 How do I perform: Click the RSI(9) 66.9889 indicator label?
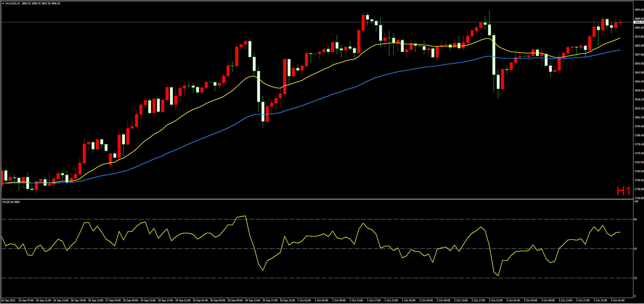[x=11, y=202]
